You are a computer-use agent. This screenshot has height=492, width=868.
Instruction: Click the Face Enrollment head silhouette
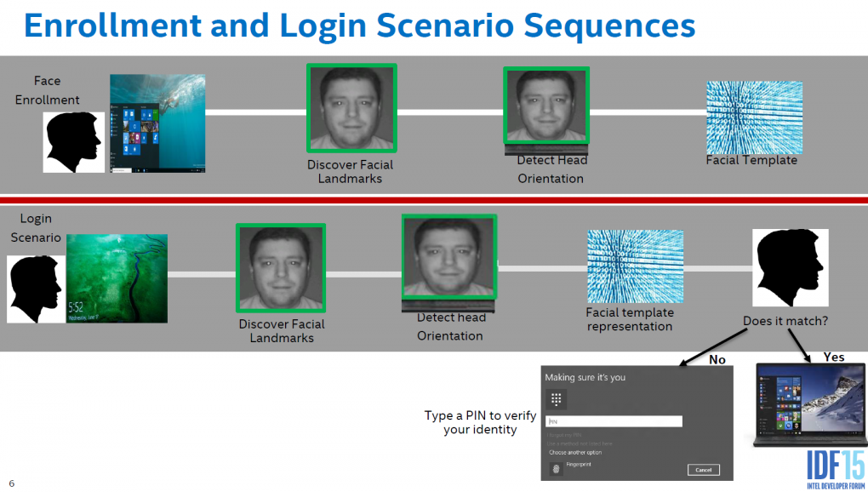pyautogui.click(x=74, y=142)
